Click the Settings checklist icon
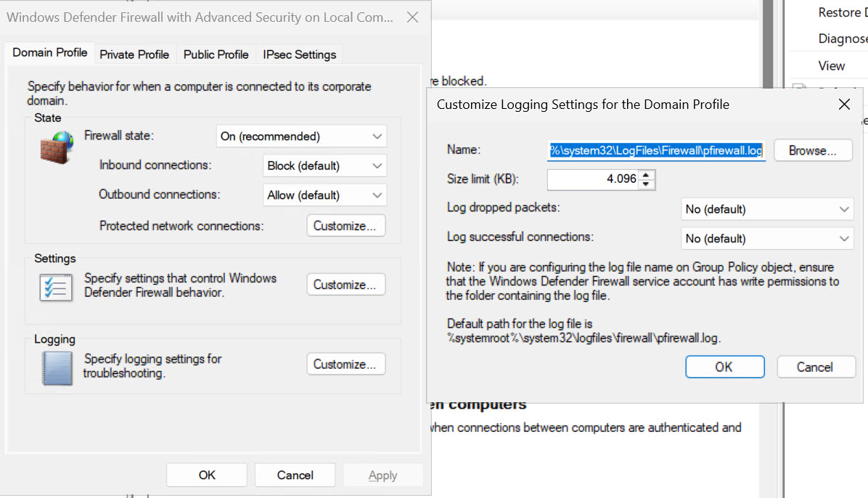 tap(56, 287)
